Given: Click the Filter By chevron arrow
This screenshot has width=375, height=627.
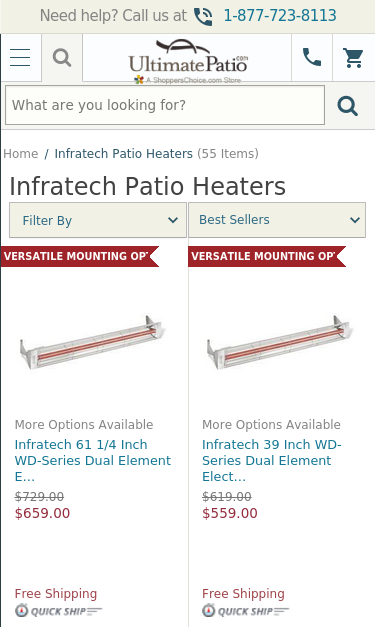Looking at the screenshot, I should click(173, 220).
